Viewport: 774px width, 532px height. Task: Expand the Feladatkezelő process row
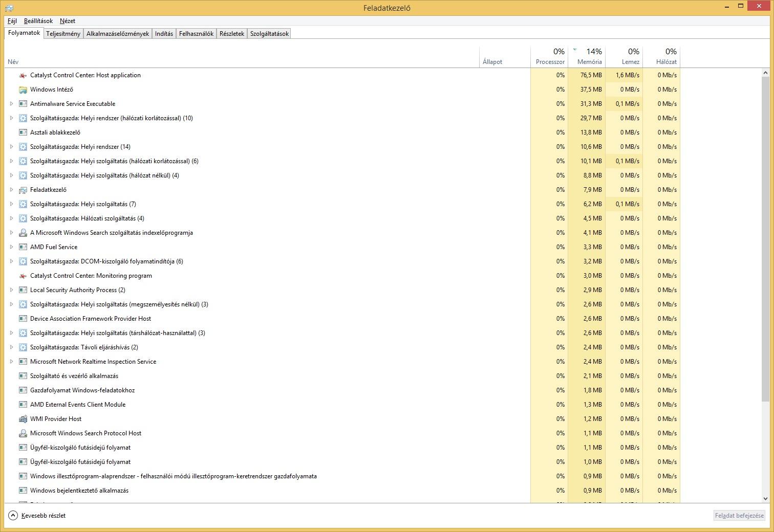[11, 190]
